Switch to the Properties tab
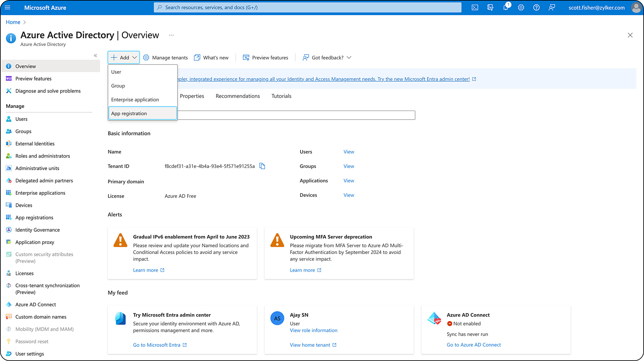This screenshot has width=644, height=361. (x=192, y=96)
